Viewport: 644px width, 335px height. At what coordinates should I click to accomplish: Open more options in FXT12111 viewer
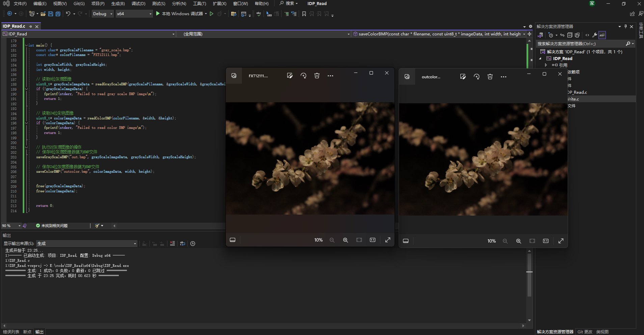[330, 76]
